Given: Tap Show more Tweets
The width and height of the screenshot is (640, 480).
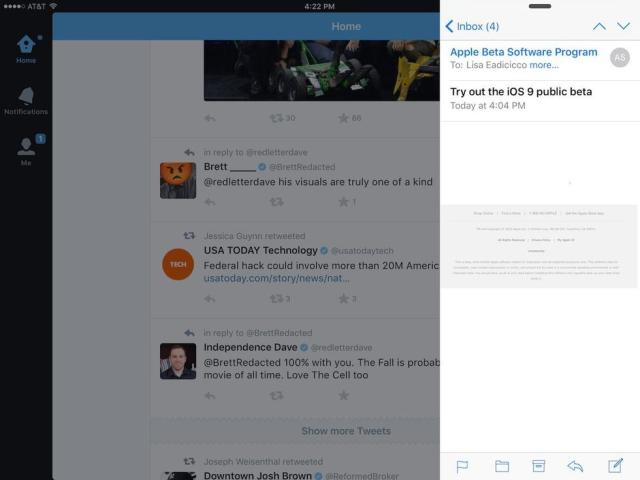Looking at the screenshot, I should pos(346,431).
